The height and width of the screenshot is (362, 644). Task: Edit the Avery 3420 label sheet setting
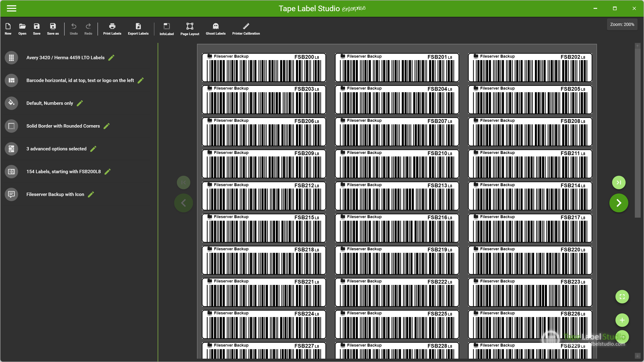tap(111, 58)
